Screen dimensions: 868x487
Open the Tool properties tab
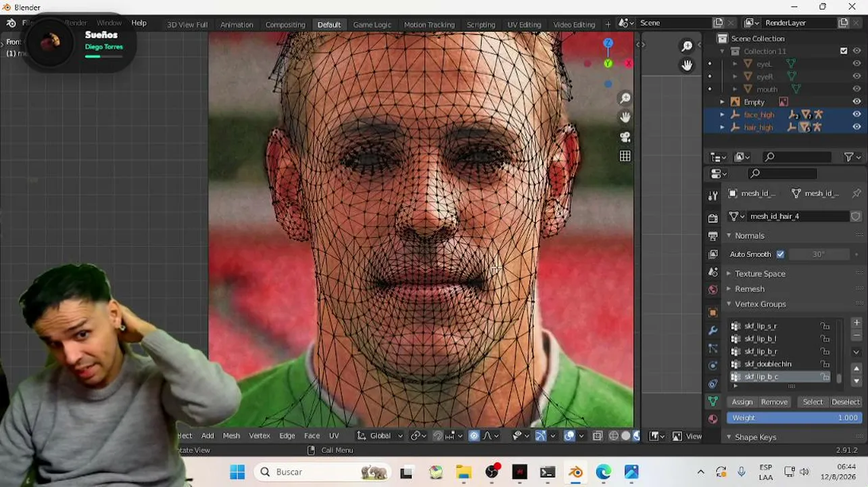(x=713, y=196)
